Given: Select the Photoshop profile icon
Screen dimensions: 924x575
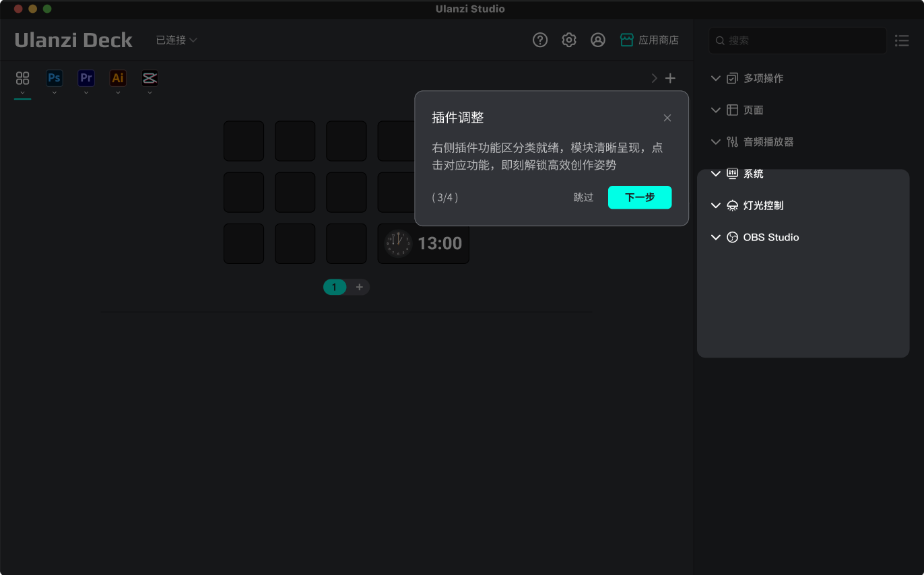Looking at the screenshot, I should [54, 78].
